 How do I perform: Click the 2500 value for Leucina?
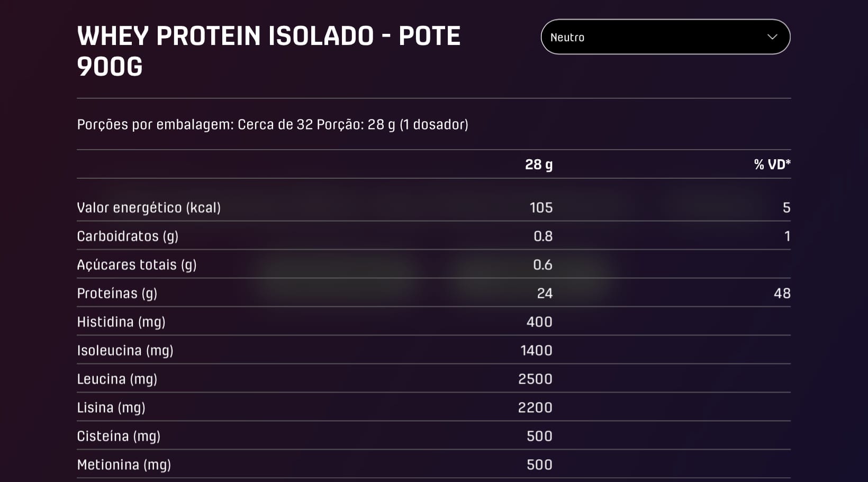535,379
